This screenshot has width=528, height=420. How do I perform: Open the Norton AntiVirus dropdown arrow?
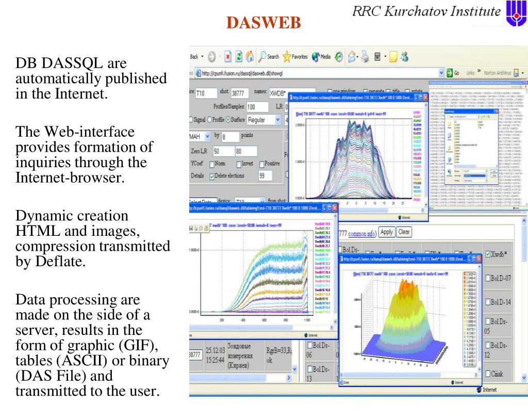tap(523, 73)
